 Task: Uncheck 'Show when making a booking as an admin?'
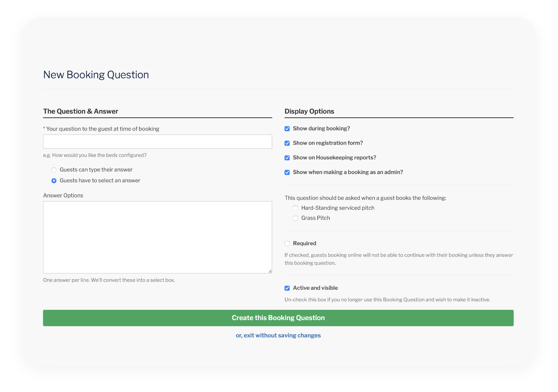287,172
